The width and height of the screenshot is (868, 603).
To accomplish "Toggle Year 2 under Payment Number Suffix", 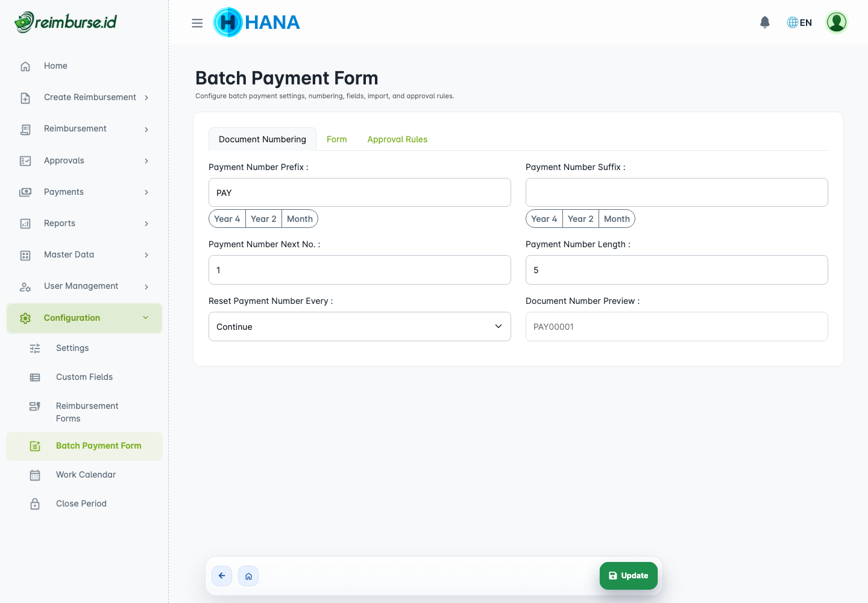I will 580,218.
